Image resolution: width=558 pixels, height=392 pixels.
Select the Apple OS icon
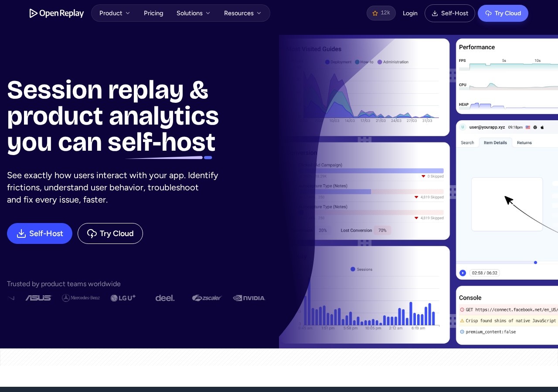(x=542, y=127)
